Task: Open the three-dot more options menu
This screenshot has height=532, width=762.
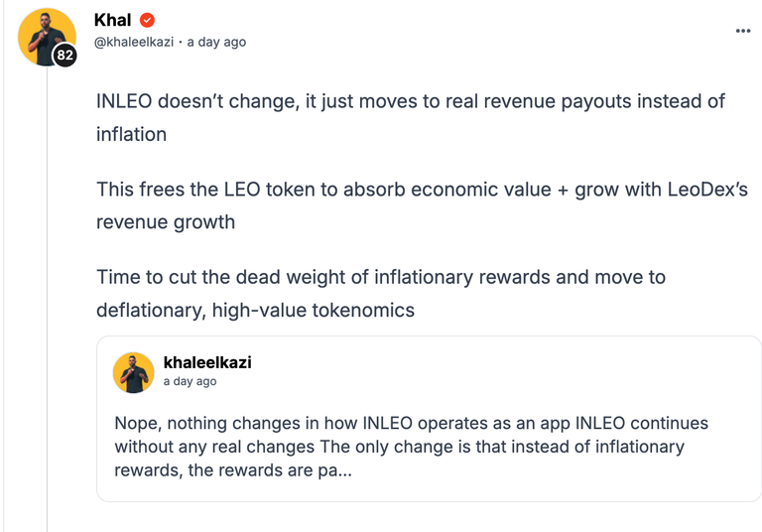Action: 742,31
